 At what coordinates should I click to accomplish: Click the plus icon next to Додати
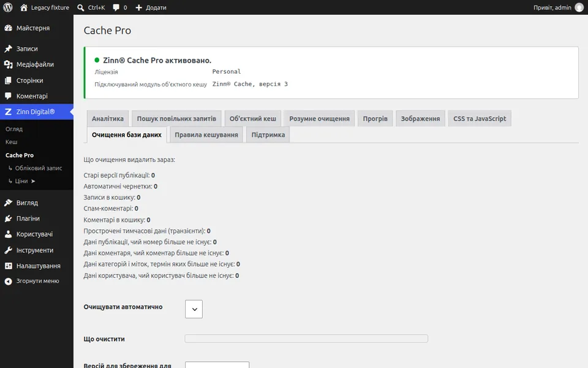pos(139,7)
